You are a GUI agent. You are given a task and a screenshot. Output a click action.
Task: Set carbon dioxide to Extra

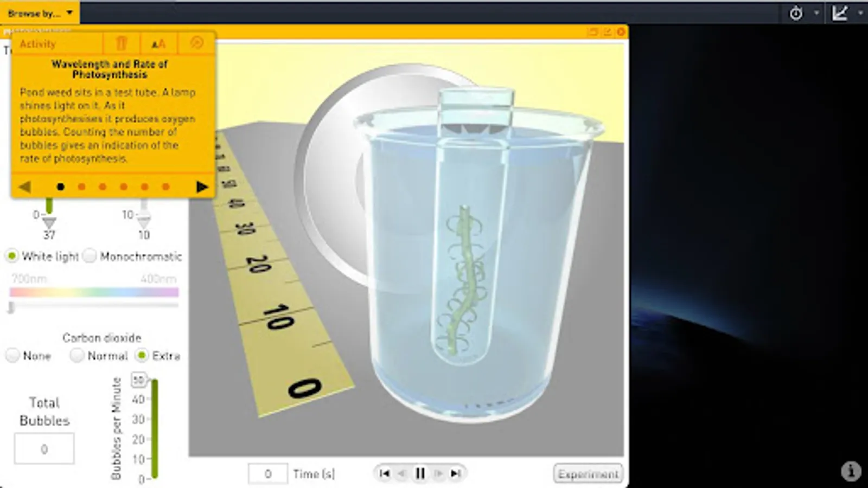(x=142, y=356)
